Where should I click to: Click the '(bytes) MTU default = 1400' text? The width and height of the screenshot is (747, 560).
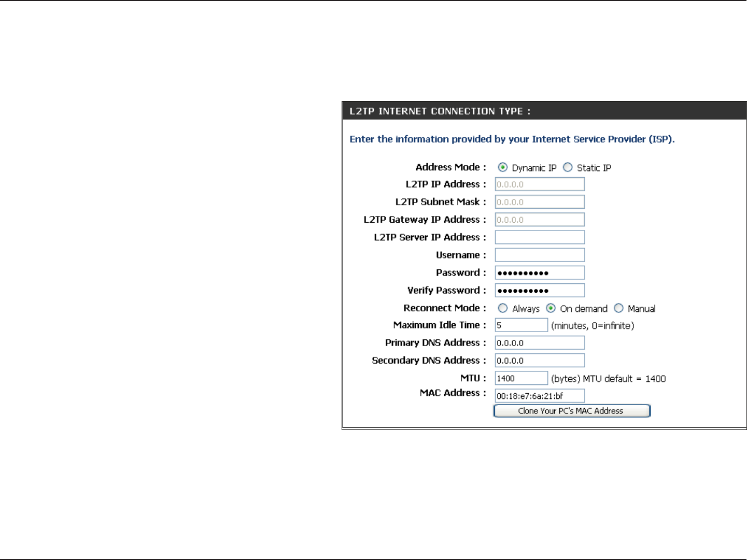(x=609, y=379)
